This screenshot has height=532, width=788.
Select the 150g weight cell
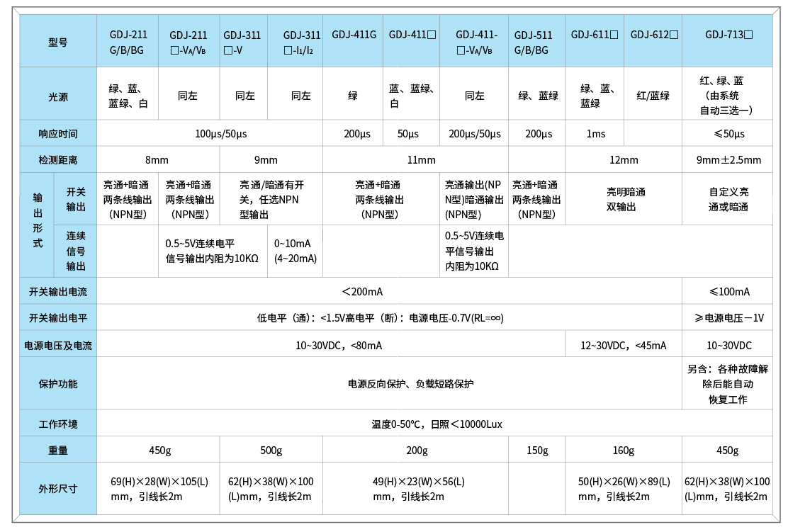[537, 451]
